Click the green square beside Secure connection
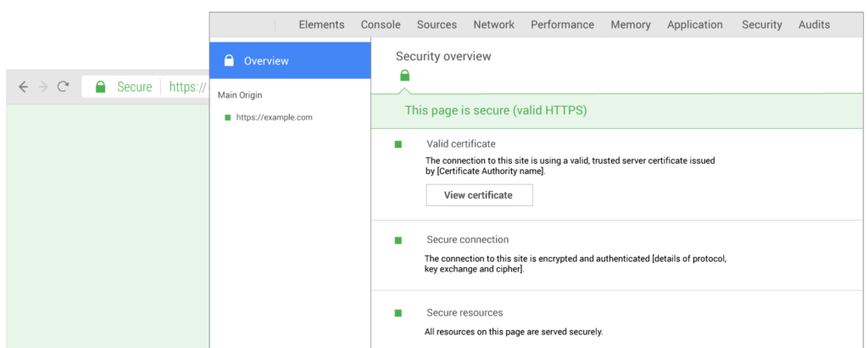The height and width of the screenshot is (348, 868). click(x=398, y=240)
